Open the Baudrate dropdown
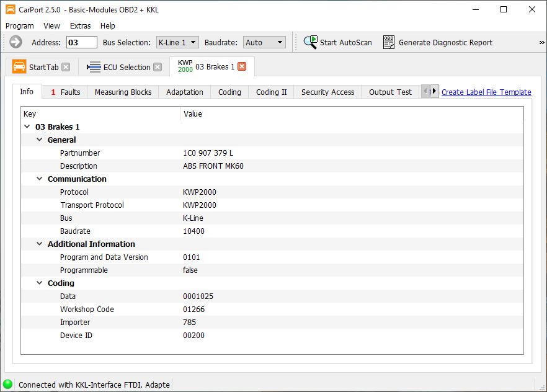Image resolution: width=547 pixels, height=392 pixels. tap(264, 42)
